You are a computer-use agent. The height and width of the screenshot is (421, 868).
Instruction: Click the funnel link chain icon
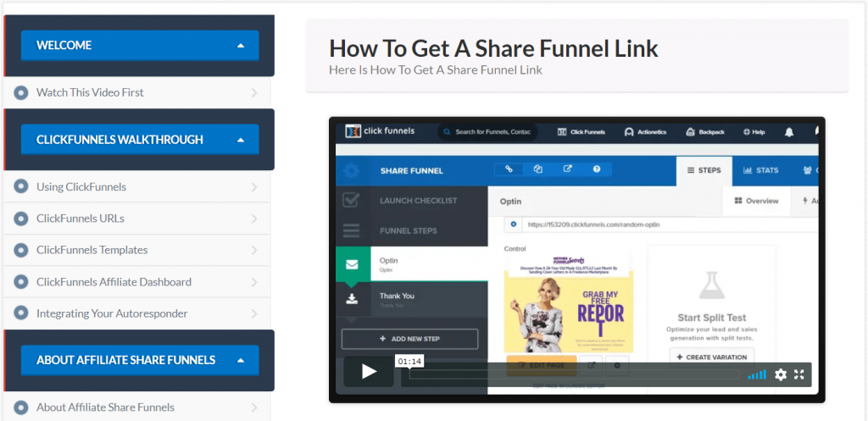509,169
